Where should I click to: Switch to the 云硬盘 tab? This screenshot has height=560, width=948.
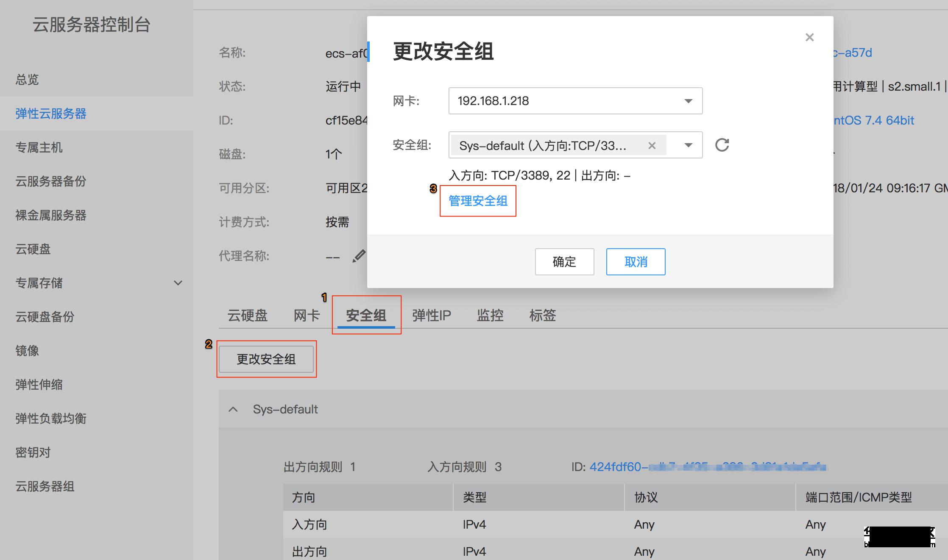click(248, 316)
